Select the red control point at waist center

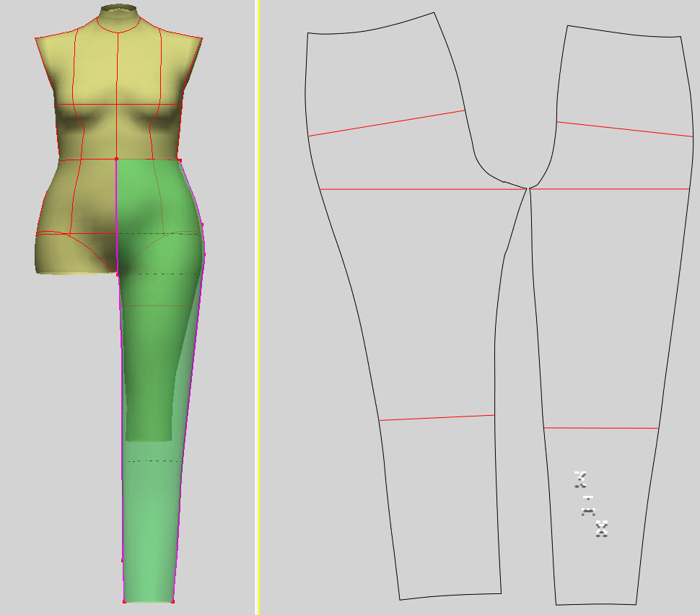click(116, 159)
